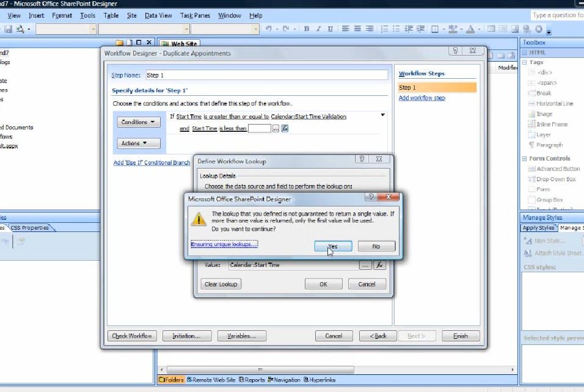
Task: Open the Tools menu
Action: tap(87, 16)
